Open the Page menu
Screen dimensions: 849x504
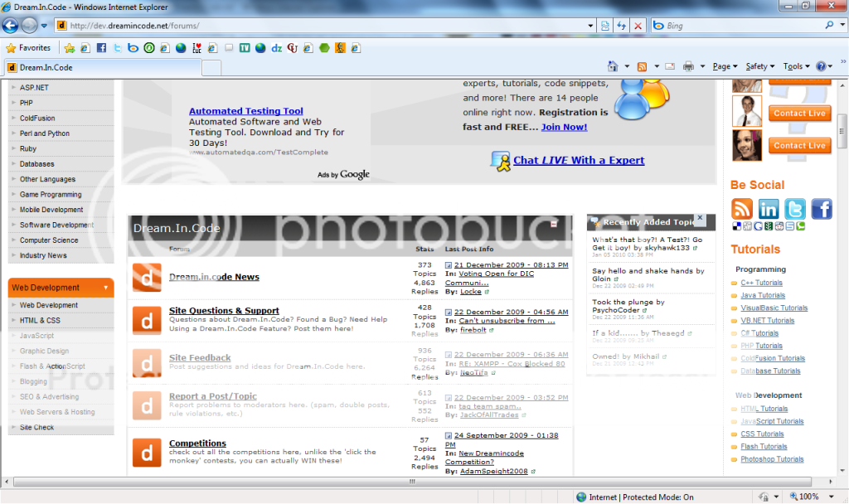[x=725, y=66]
